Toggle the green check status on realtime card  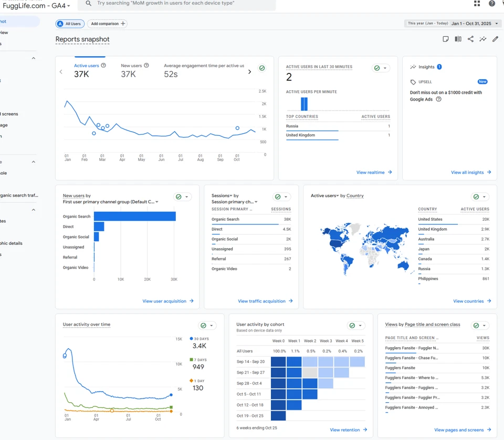tap(381, 68)
